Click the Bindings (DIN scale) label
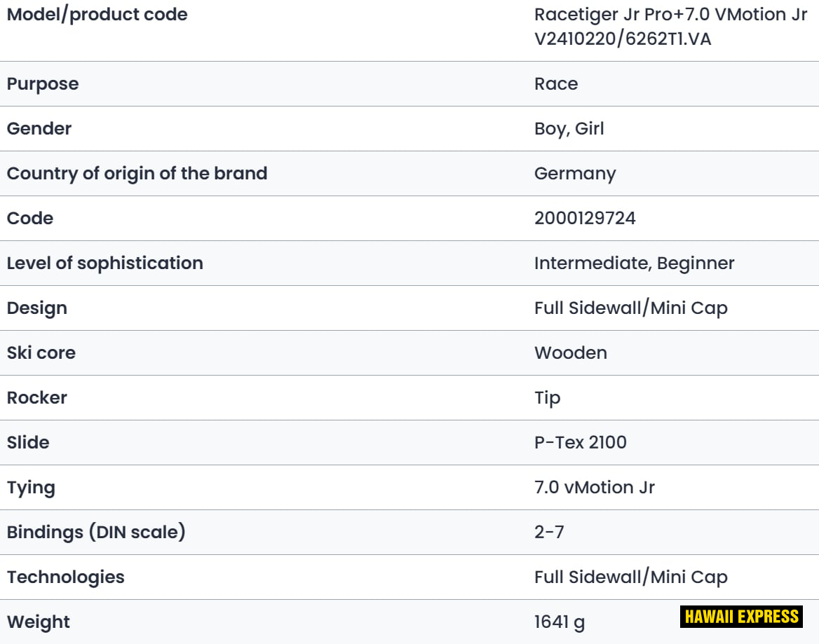The height and width of the screenshot is (644, 819). 96,533
